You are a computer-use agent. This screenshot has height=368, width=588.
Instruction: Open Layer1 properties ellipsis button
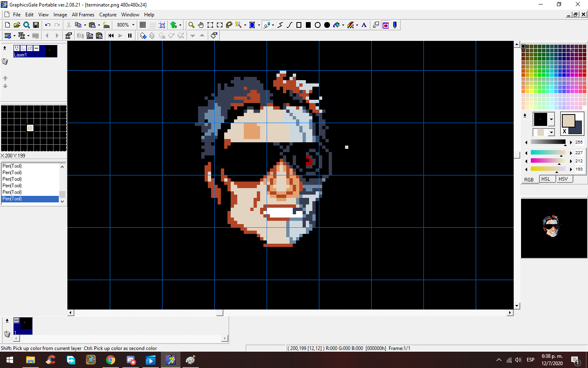pos(36,48)
